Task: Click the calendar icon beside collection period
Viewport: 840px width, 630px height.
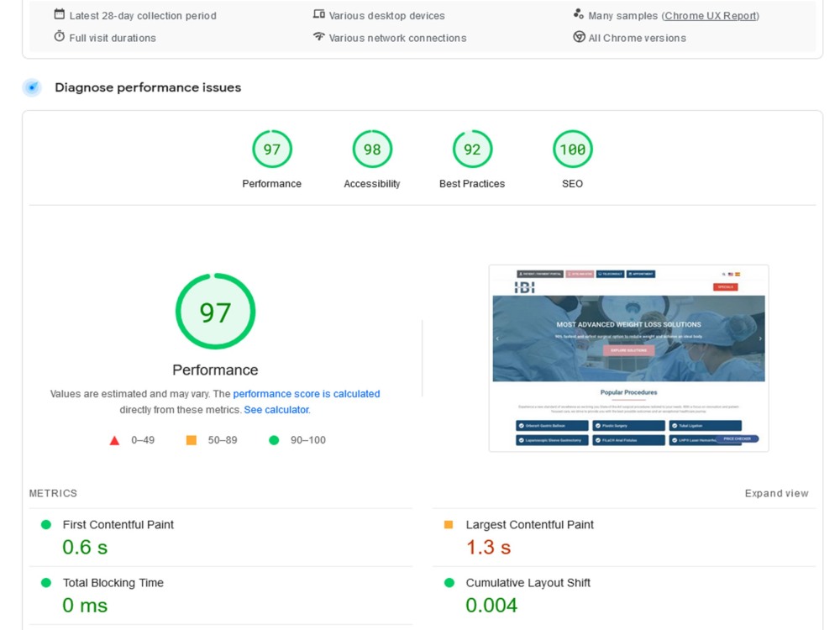Action: 60,14
